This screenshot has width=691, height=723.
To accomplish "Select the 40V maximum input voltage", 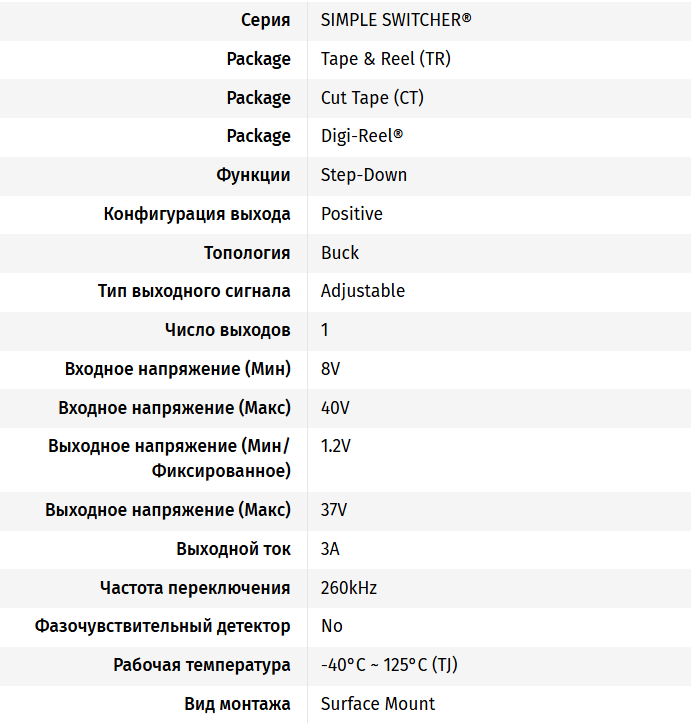I will pyautogui.click(x=335, y=408).
